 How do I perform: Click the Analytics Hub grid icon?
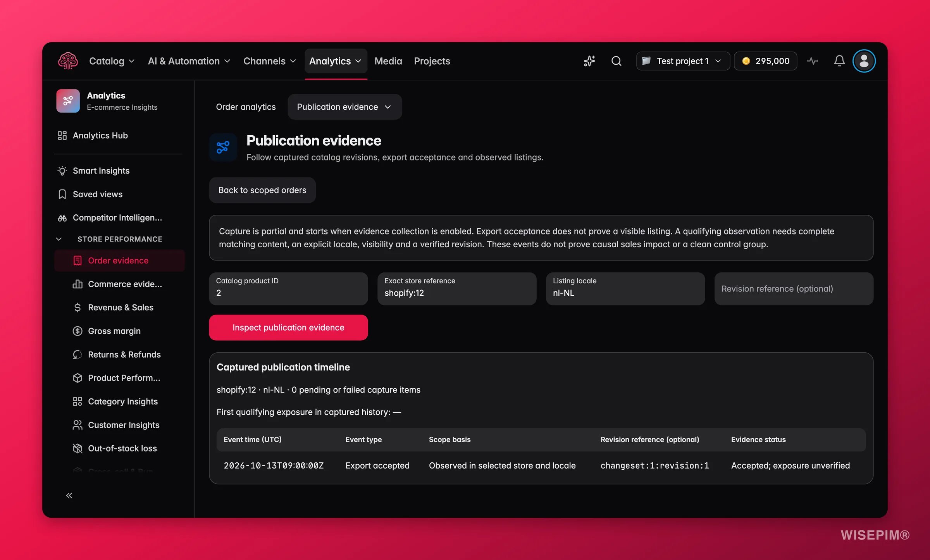pos(62,135)
